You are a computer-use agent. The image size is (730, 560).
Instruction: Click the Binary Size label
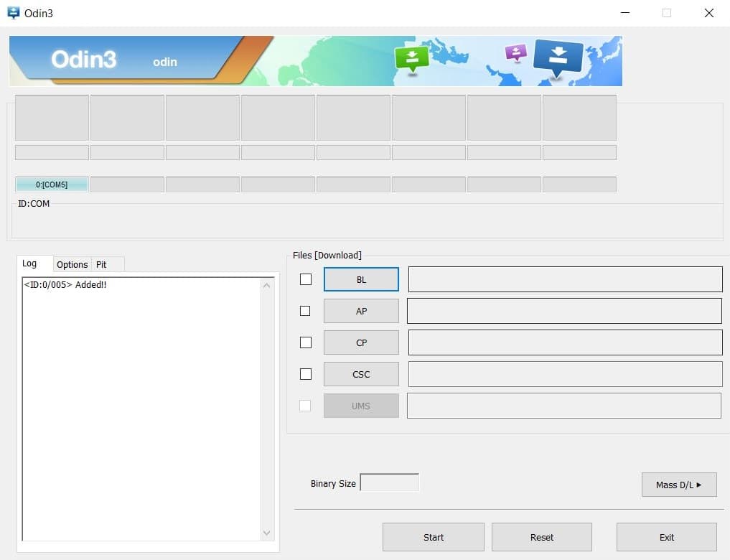coord(333,484)
